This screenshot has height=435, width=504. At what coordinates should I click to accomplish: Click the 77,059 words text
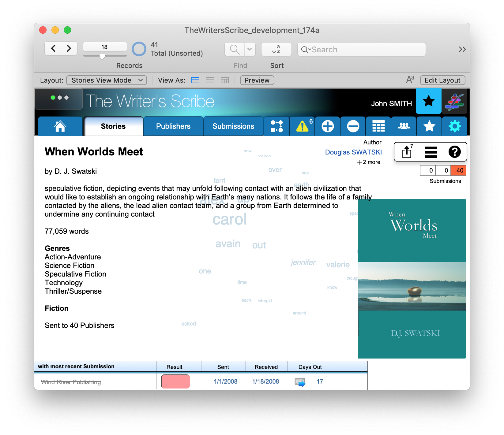[x=67, y=231]
